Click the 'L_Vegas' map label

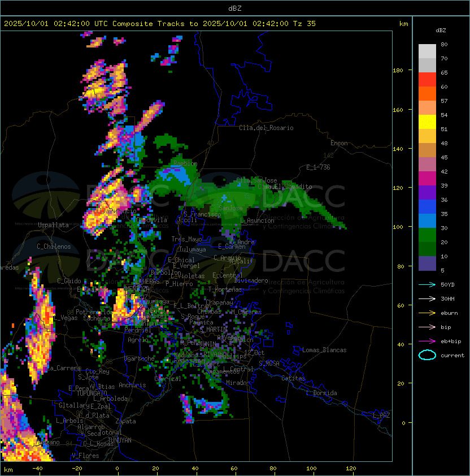66,318
